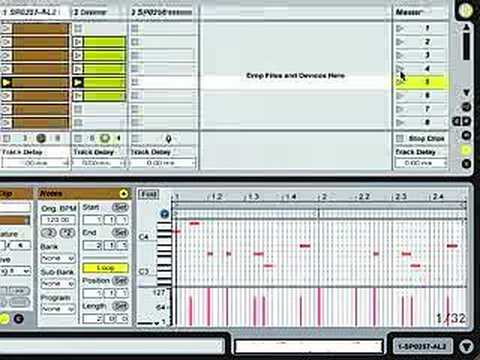Click the 1.3 marker in the time ruler
Viewport: 480px width, 360px height.
(x=253, y=197)
